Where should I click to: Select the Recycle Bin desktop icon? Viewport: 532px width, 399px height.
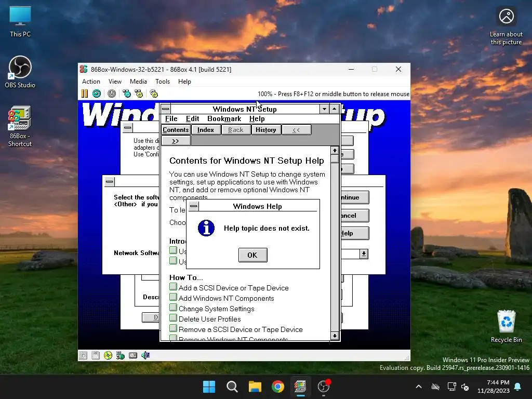(506, 326)
